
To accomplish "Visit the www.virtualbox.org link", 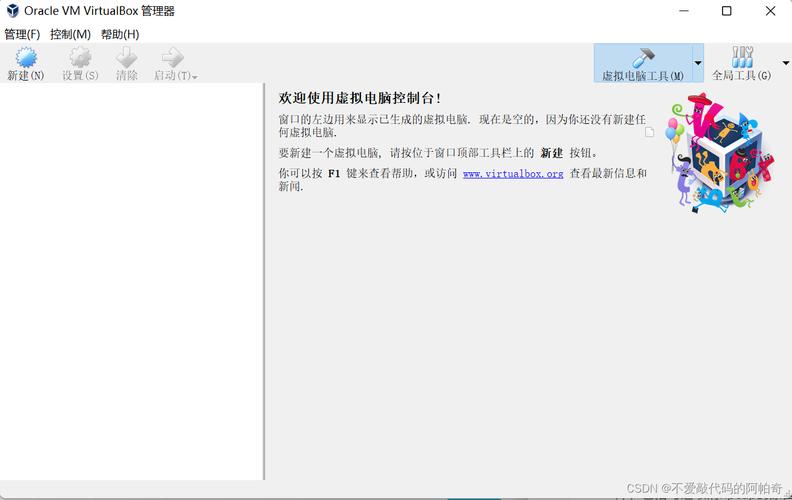I will [513, 174].
